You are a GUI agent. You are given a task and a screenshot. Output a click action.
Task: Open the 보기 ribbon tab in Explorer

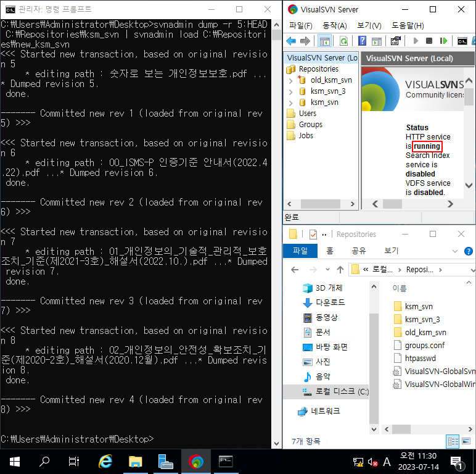point(392,251)
